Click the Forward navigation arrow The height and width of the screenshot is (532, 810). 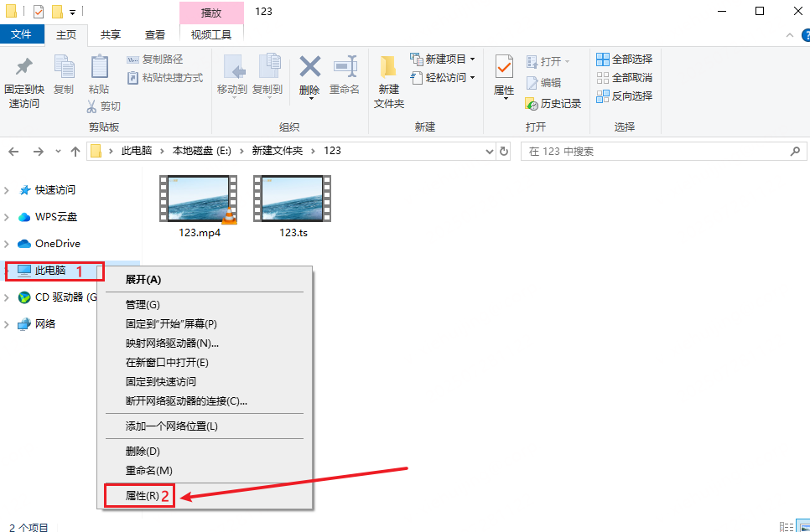39,151
